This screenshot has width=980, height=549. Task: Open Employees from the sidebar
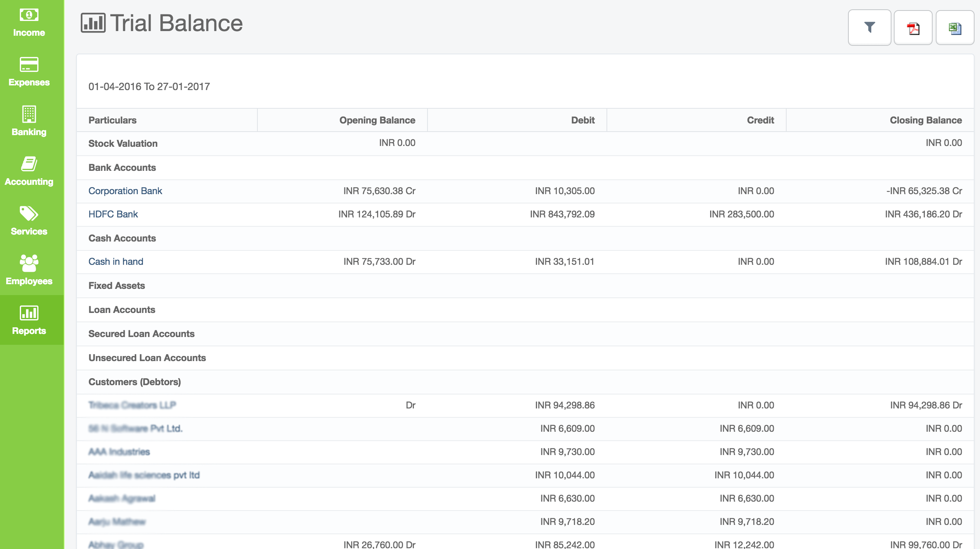pyautogui.click(x=29, y=263)
